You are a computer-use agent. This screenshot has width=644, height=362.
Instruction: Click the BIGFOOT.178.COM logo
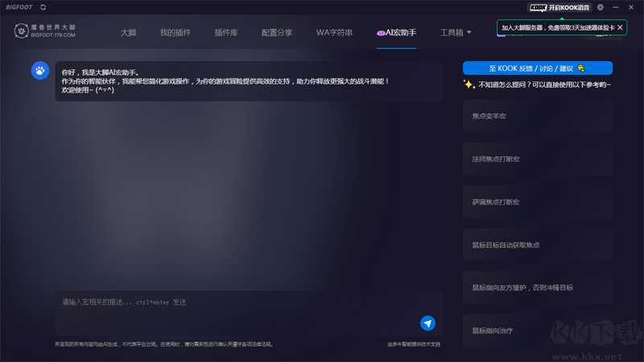45,31
